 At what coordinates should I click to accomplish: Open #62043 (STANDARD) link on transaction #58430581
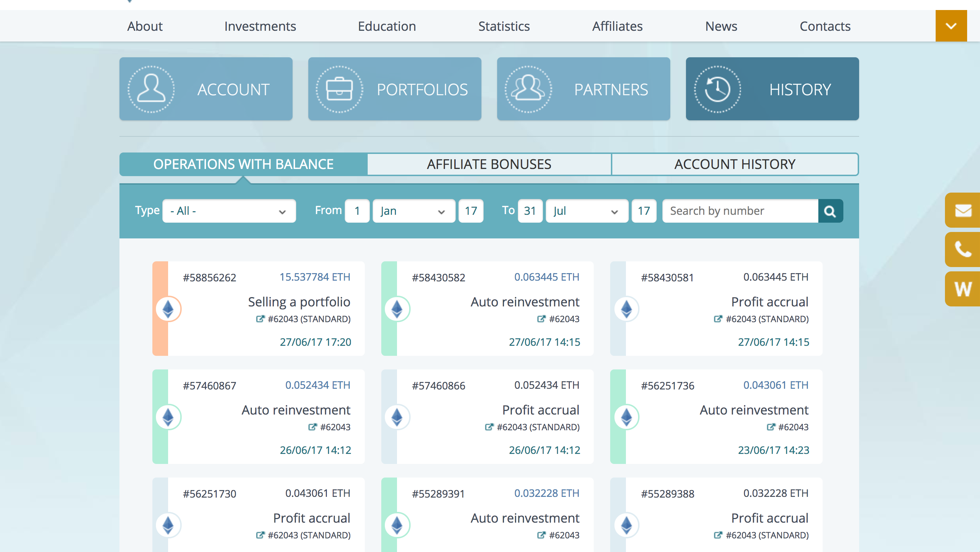click(767, 319)
